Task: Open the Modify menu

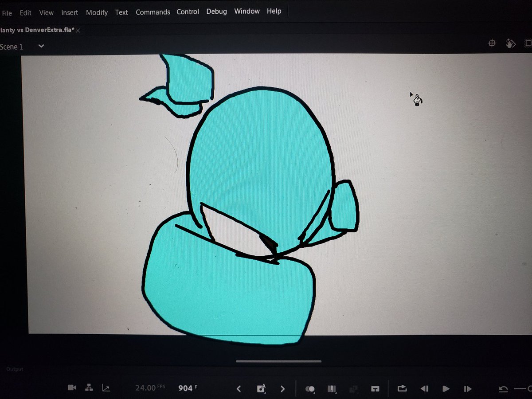Action: click(x=97, y=12)
